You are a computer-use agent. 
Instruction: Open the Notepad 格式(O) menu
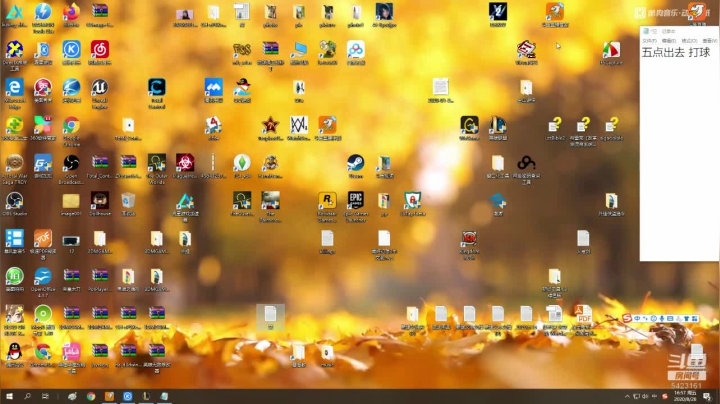689,41
